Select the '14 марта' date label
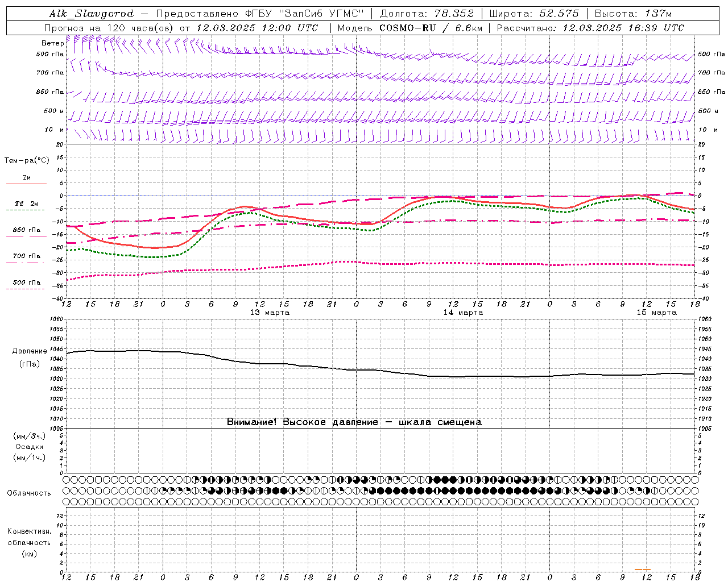Screen dimensions: 728x582 [x=464, y=313]
